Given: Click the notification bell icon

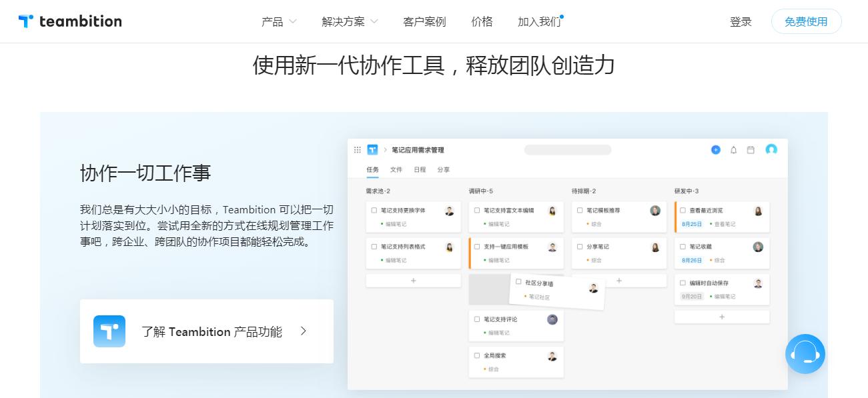Looking at the screenshot, I should tap(733, 149).
